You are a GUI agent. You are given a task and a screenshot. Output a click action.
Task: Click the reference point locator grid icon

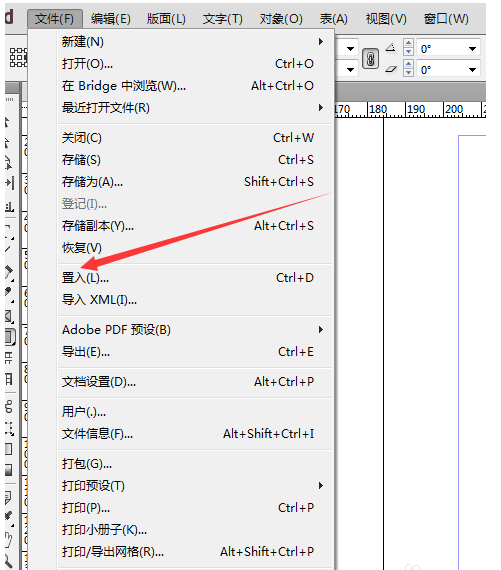coord(18,57)
